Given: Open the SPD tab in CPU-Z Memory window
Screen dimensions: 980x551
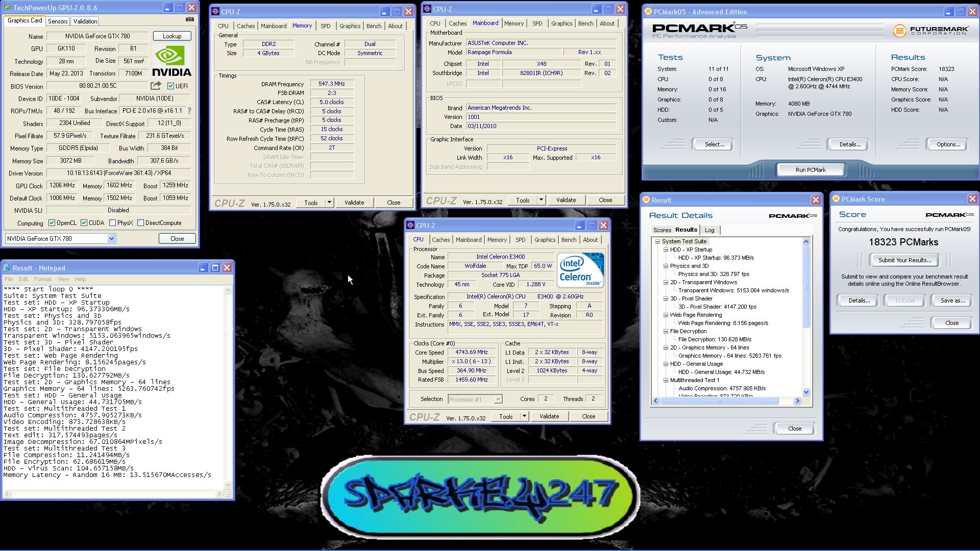Looking at the screenshot, I should click(326, 26).
